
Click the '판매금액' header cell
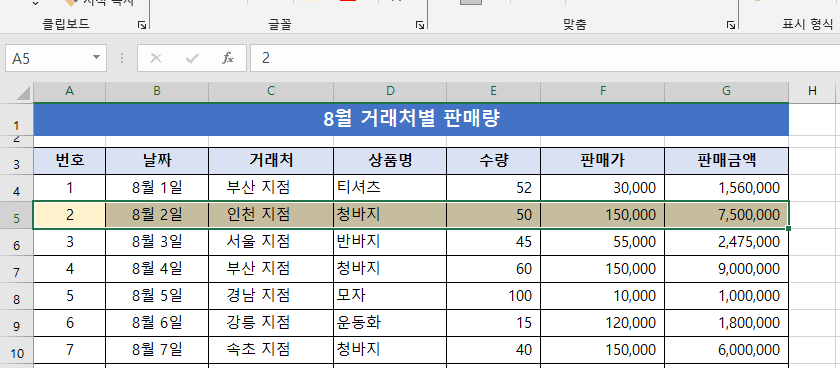[x=726, y=160]
